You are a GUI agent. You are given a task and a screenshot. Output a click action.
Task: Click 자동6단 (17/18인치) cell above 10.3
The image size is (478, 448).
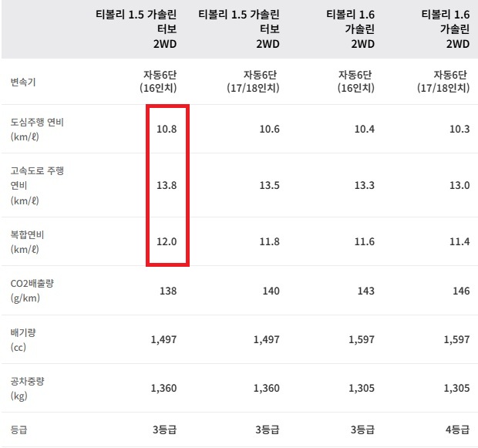tap(443, 82)
